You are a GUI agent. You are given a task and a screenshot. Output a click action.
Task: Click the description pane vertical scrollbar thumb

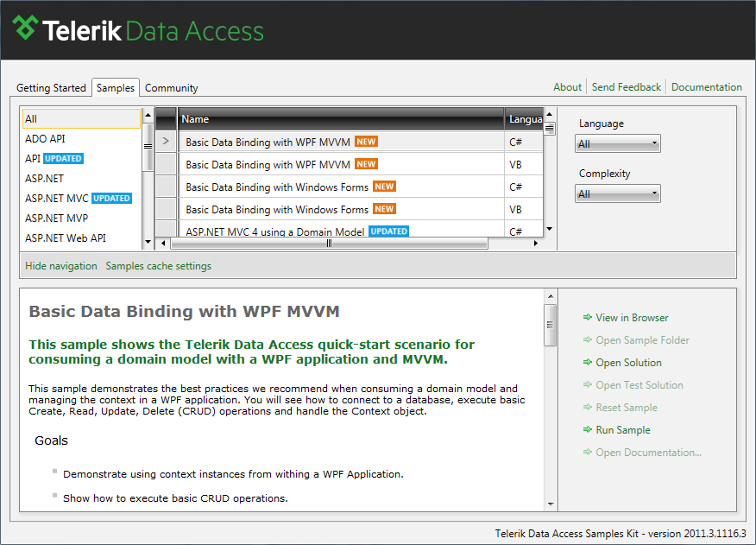(550, 325)
